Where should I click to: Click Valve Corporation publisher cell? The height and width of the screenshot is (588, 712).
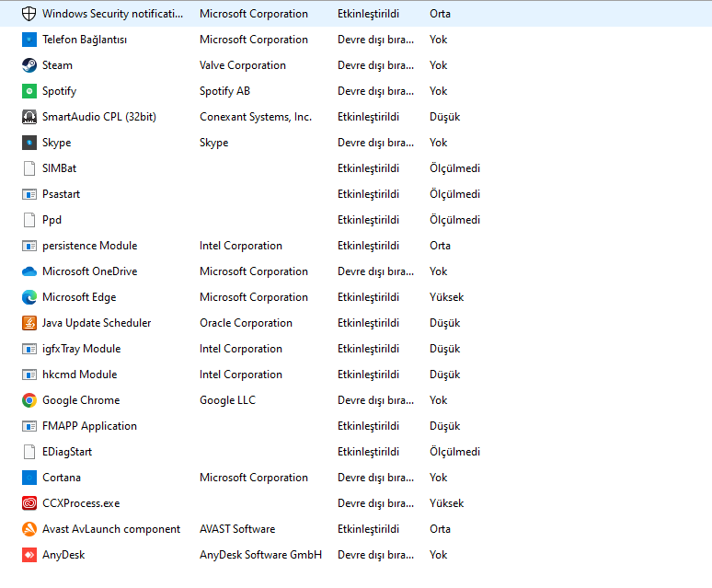click(243, 65)
